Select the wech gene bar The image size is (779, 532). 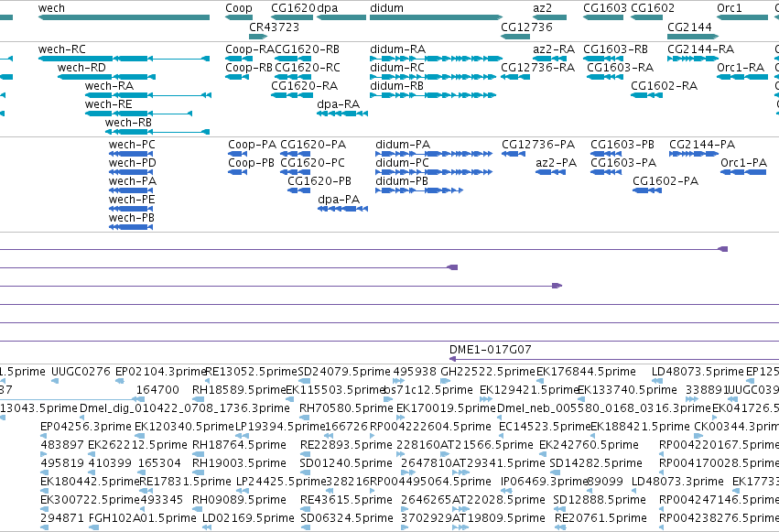(x=124, y=17)
